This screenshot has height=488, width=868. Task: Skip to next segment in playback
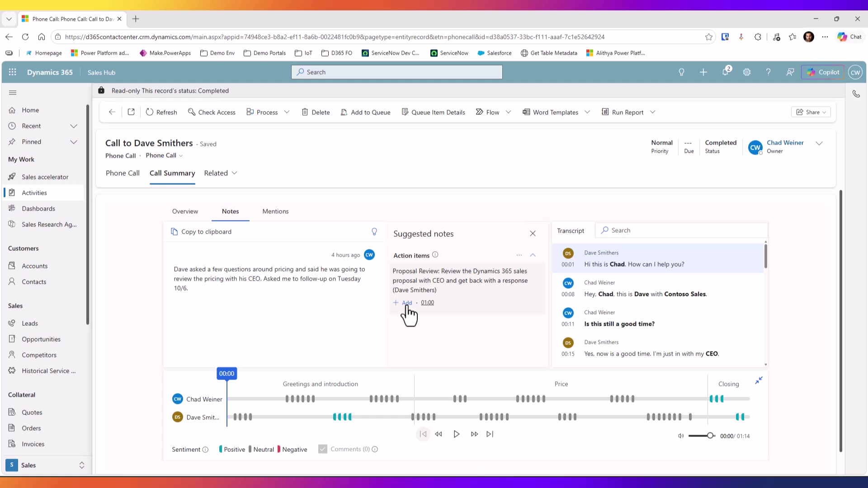pyautogui.click(x=490, y=434)
